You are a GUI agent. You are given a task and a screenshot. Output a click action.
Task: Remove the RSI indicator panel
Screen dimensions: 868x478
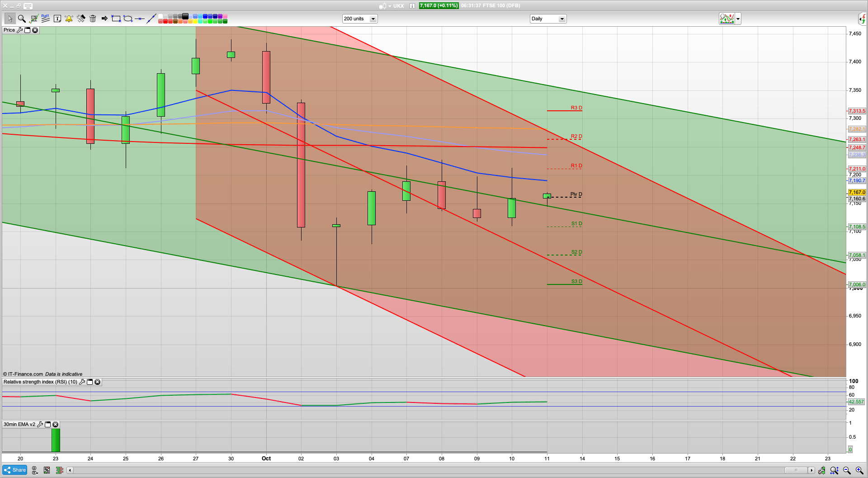tap(97, 382)
